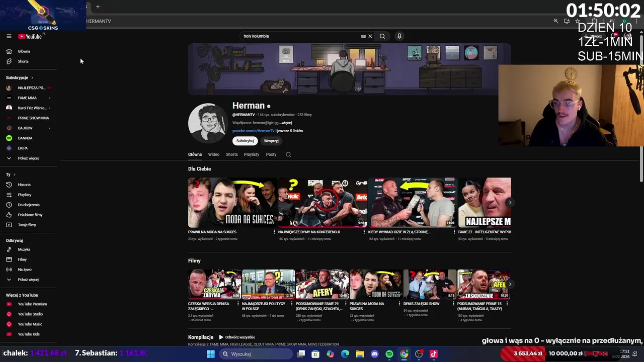Switch to the Playlisty channel tab
The width and height of the screenshot is (644, 362).
252,155
